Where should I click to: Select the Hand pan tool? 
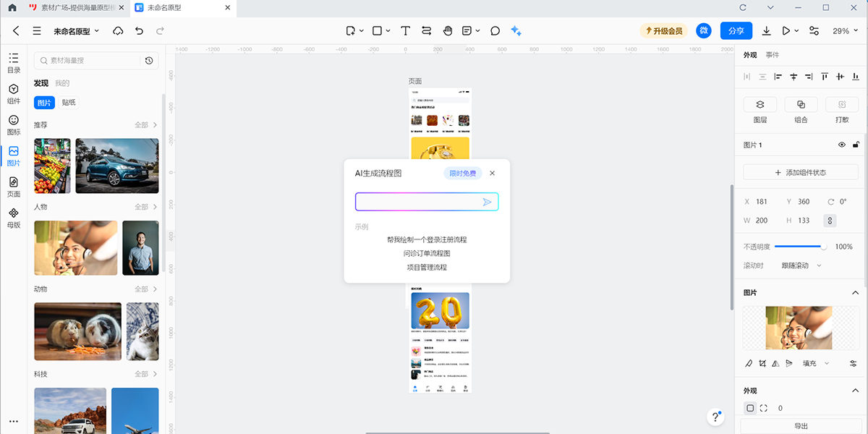click(447, 31)
